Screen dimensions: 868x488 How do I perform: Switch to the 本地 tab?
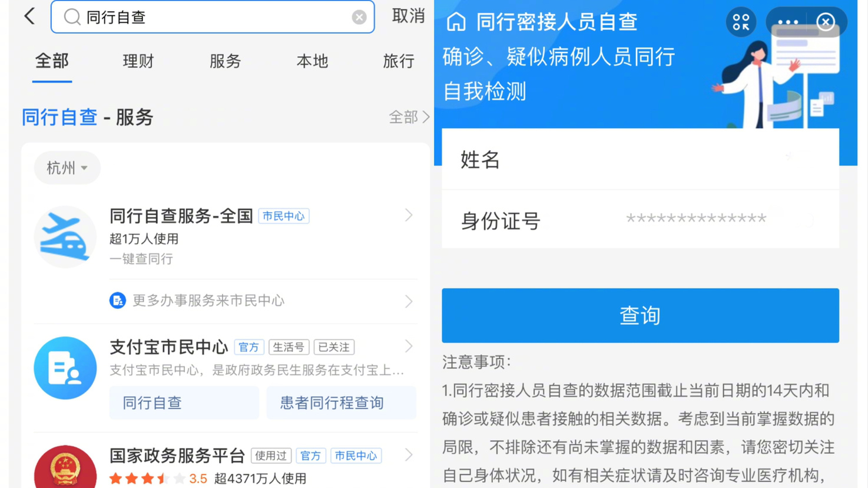point(312,61)
